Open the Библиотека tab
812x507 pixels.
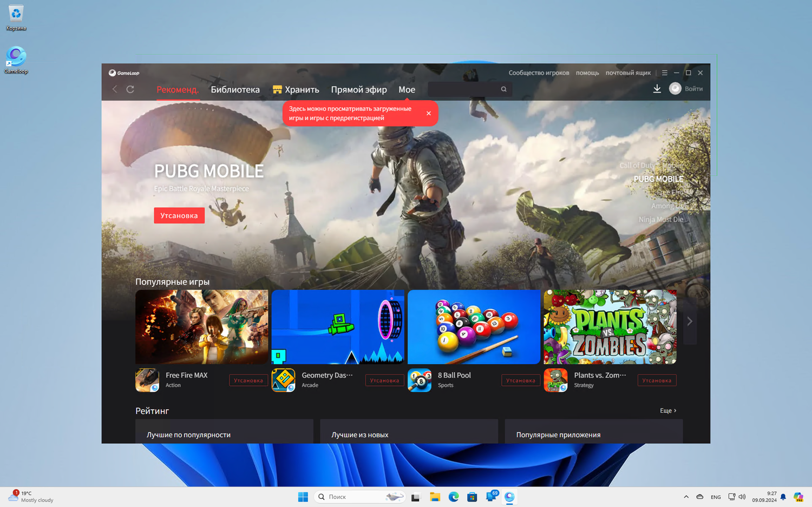pos(235,90)
